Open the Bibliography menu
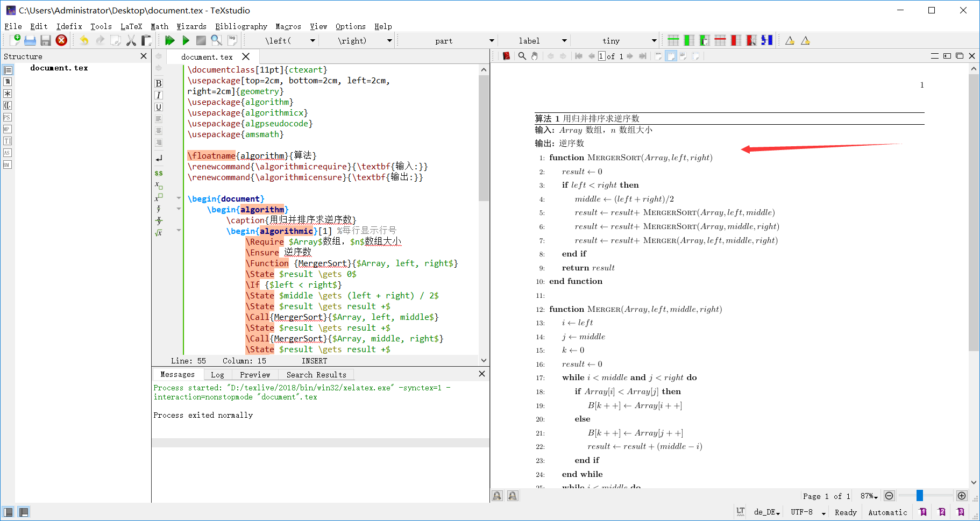Viewport: 980px width, 521px height. pos(241,26)
